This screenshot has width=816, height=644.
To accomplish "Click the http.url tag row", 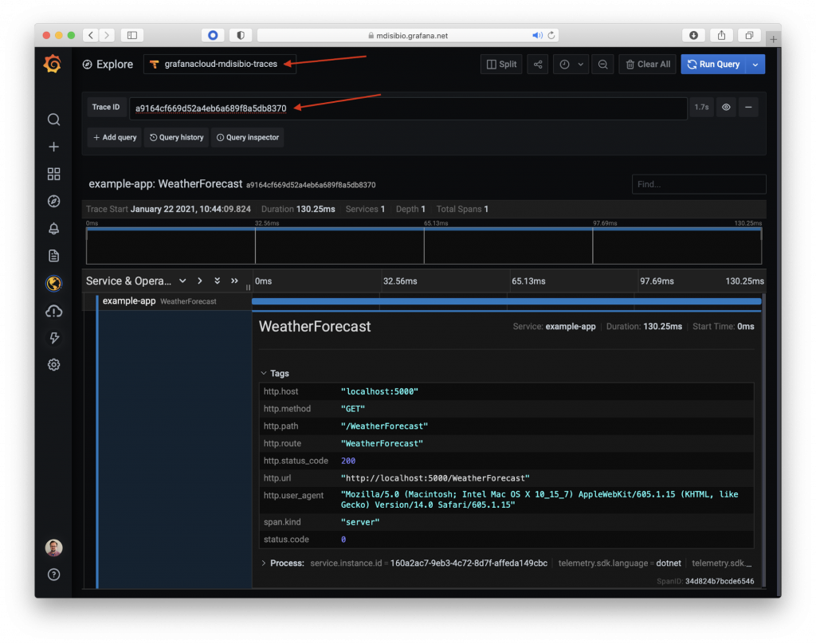I will (506, 478).
